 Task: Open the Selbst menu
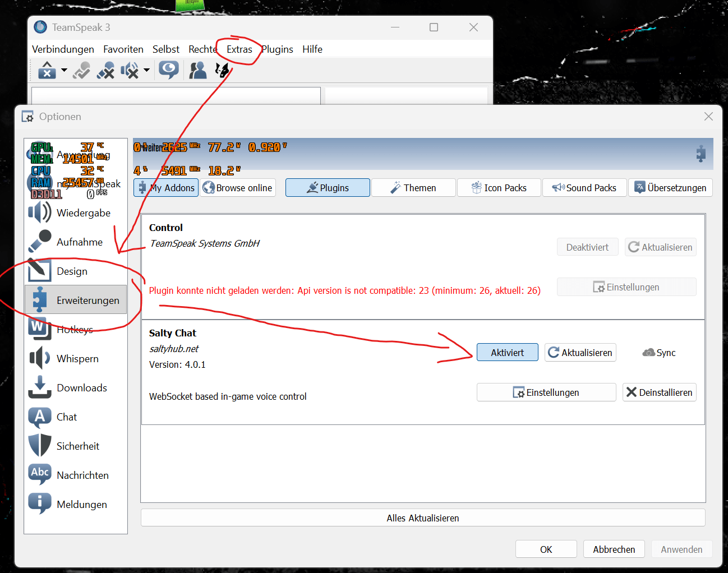pyautogui.click(x=166, y=49)
